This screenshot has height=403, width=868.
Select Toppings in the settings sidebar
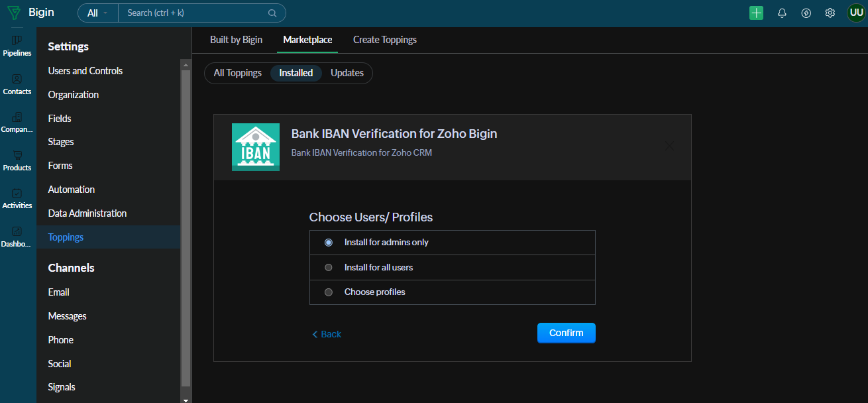108,237
